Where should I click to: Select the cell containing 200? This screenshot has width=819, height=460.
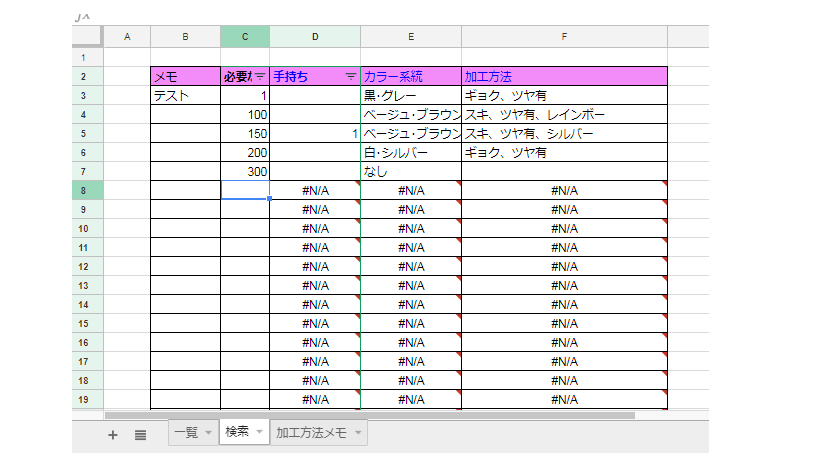tap(245, 152)
